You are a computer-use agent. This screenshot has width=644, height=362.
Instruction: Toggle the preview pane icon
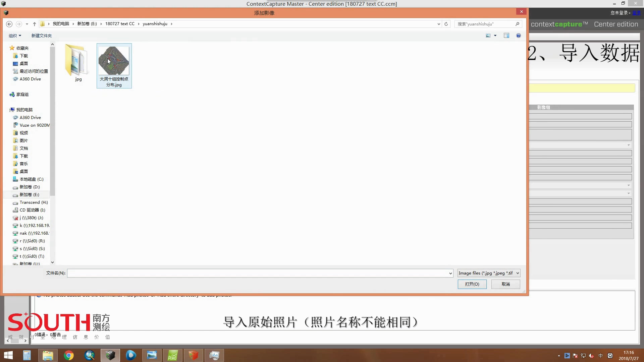(x=506, y=36)
